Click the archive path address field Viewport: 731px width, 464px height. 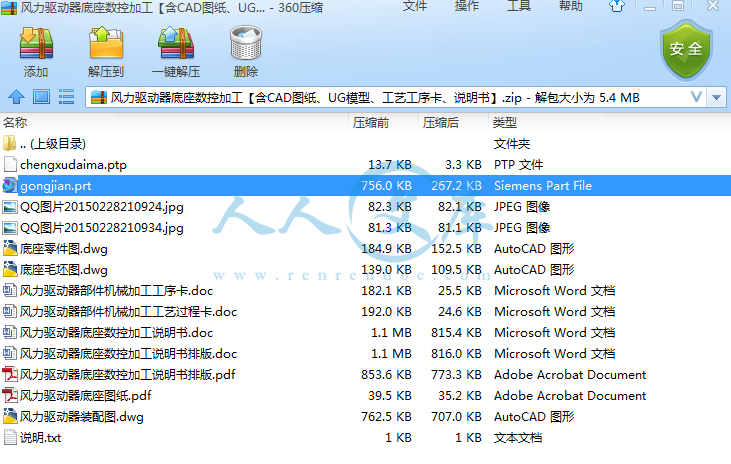pyautogui.click(x=394, y=97)
